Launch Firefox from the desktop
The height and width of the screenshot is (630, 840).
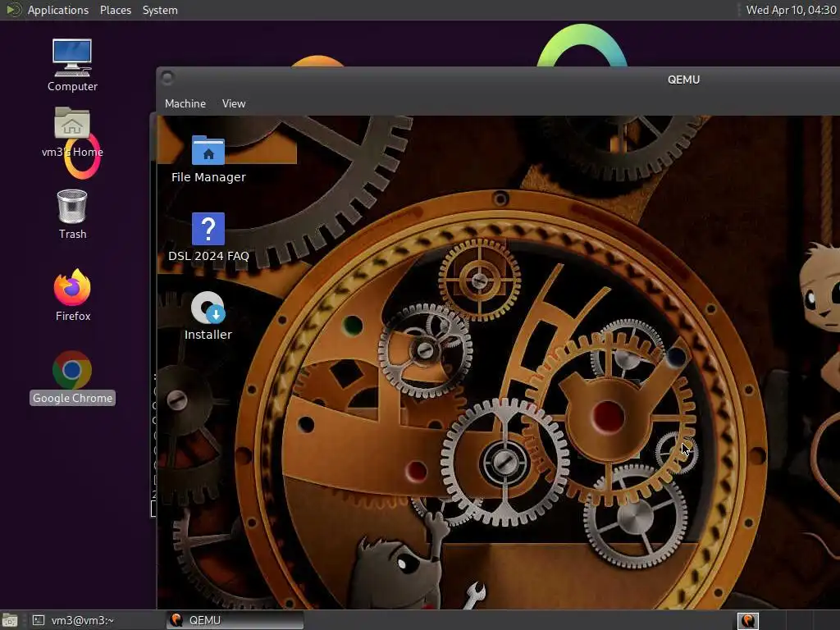click(72, 295)
